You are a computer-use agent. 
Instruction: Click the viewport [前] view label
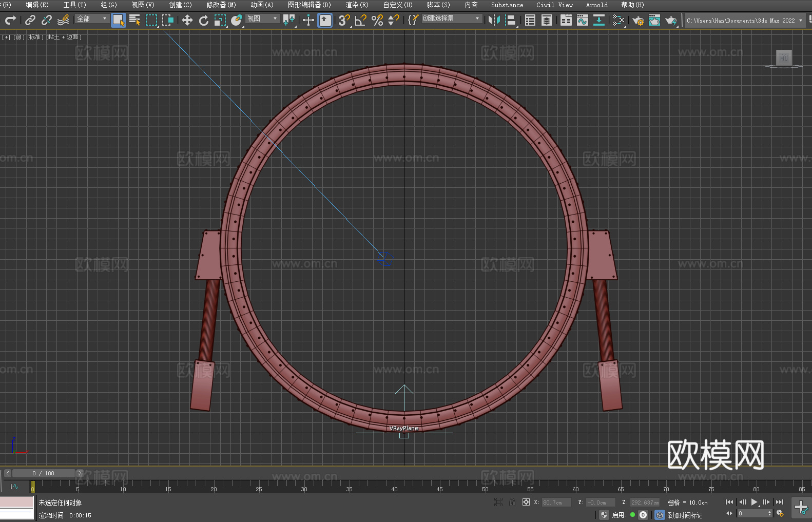pyautogui.click(x=18, y=37)
